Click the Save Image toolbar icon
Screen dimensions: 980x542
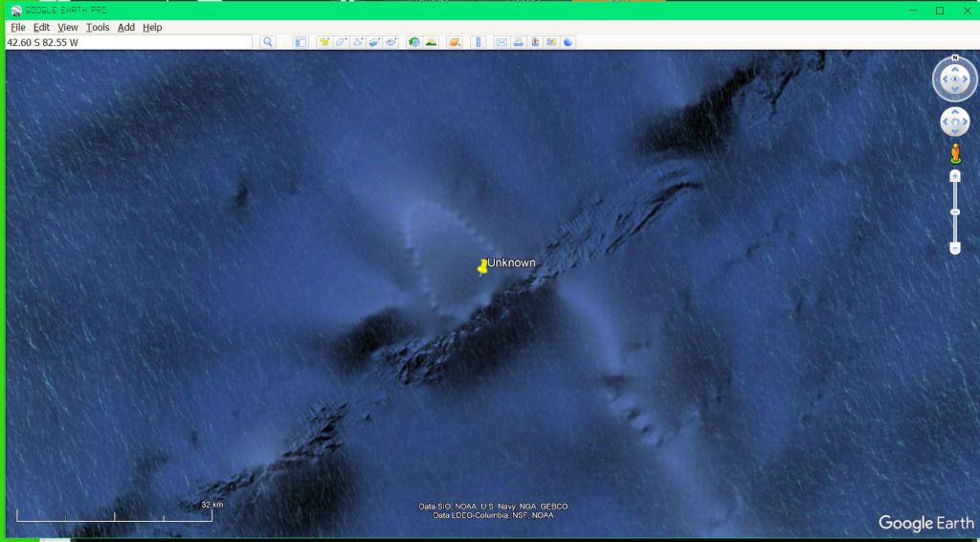click(x=534, y=42)
